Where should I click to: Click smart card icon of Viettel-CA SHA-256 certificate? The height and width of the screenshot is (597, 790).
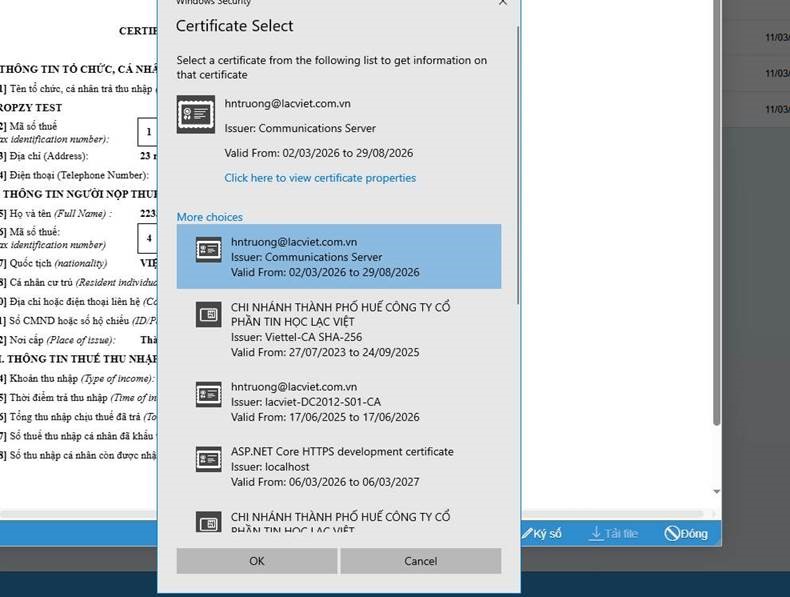pos(208,315)
